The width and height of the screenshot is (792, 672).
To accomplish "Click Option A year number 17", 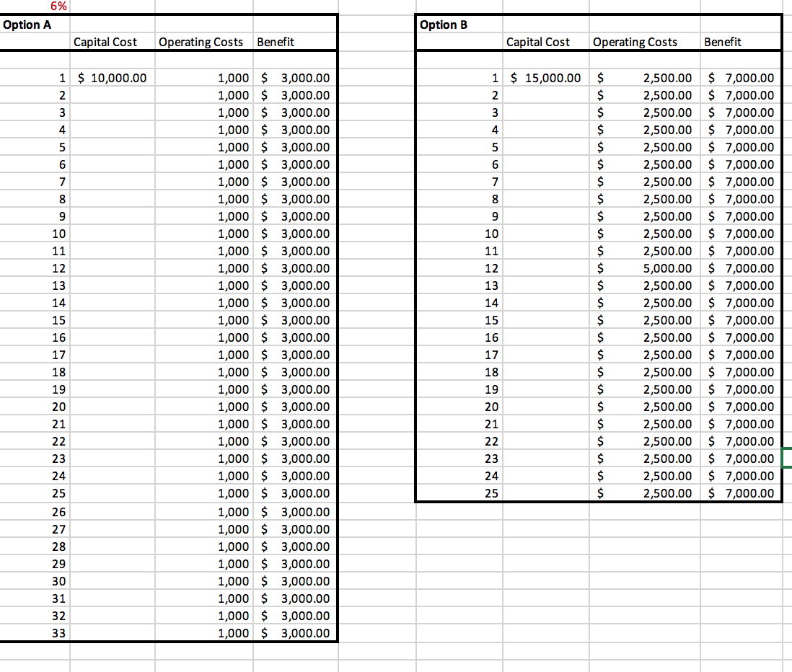I will coord(35,355).
